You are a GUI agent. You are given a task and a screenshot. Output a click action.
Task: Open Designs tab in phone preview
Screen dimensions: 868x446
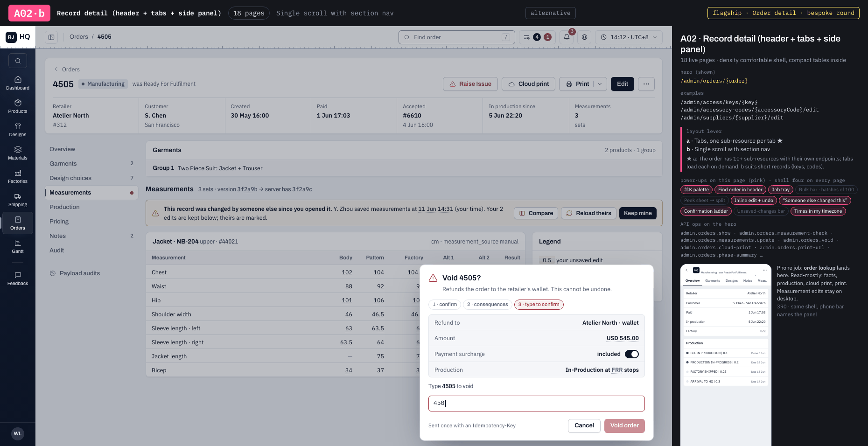pyautogui.click(x=732, y=281)
